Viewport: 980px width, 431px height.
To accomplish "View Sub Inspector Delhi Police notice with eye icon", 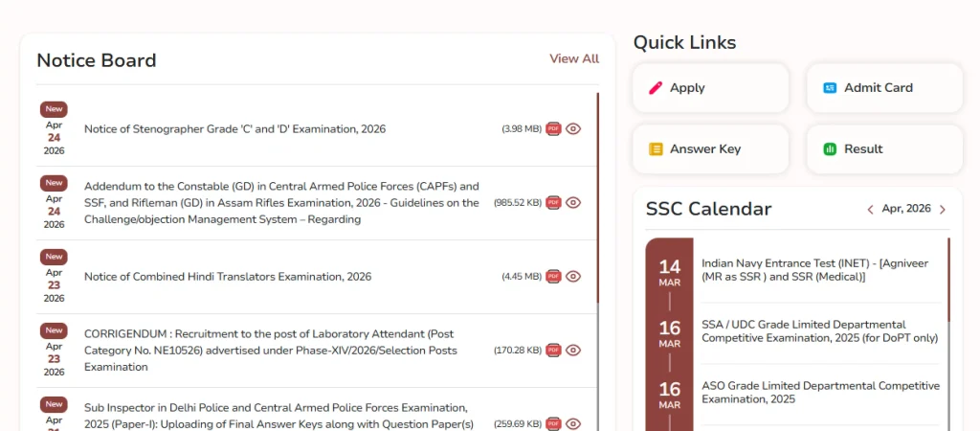I will pyautogui.click(x=573, y=423).
